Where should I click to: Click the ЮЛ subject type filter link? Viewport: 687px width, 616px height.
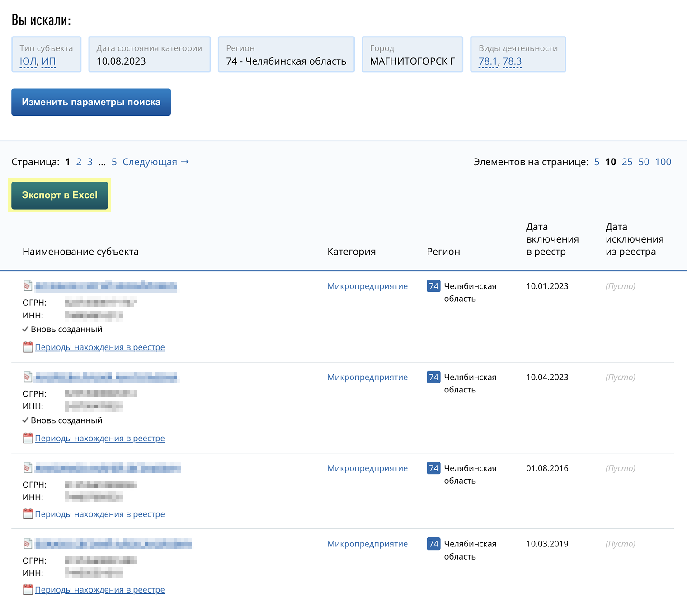(x=28, y=61)
